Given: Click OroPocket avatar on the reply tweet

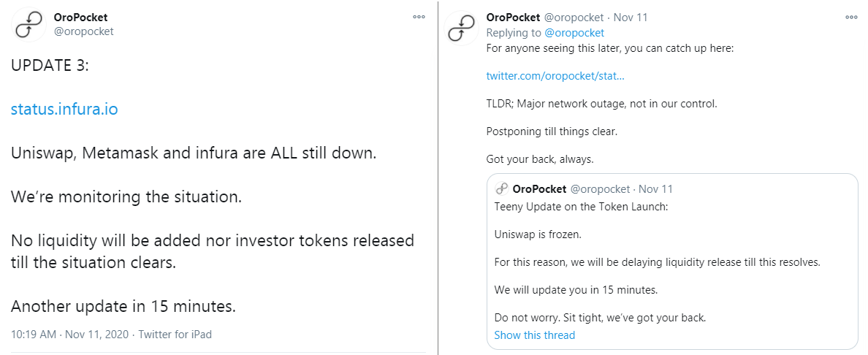Looking at the screenshot, I should pos(462,27).
